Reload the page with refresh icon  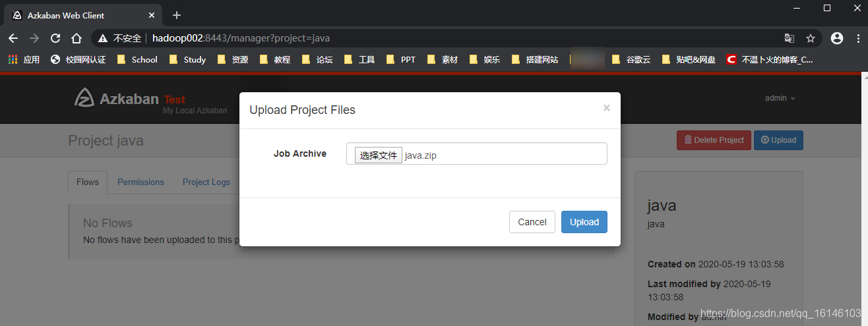pyautogui.click(x=55, y=38)
